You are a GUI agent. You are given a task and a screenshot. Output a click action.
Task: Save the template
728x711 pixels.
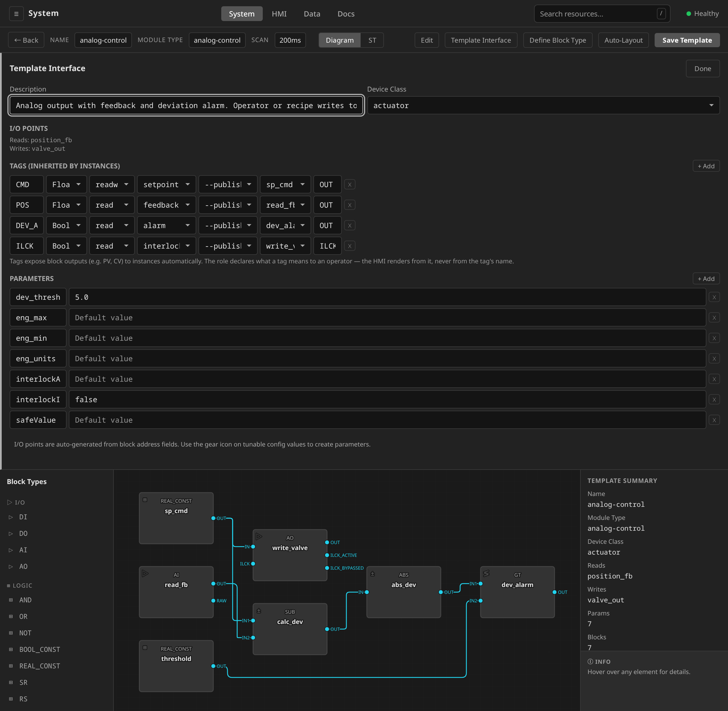click(x=687, y=40)
